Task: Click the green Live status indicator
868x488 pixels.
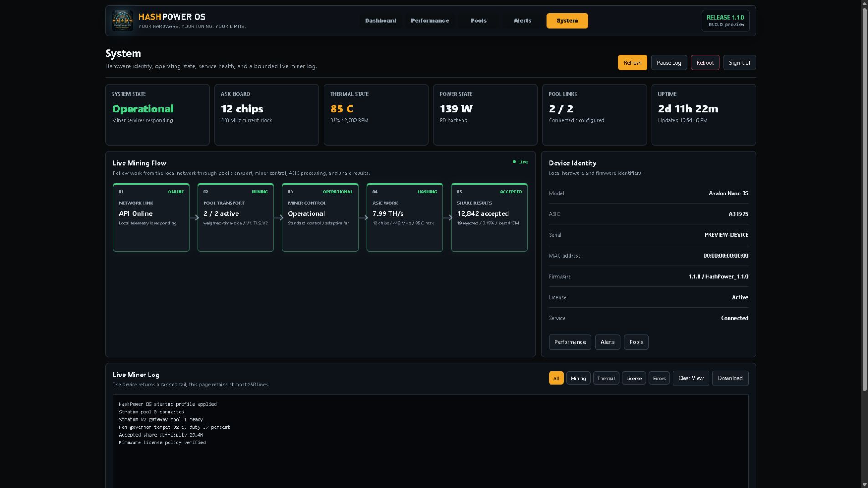Action: [x=520, y=162]
